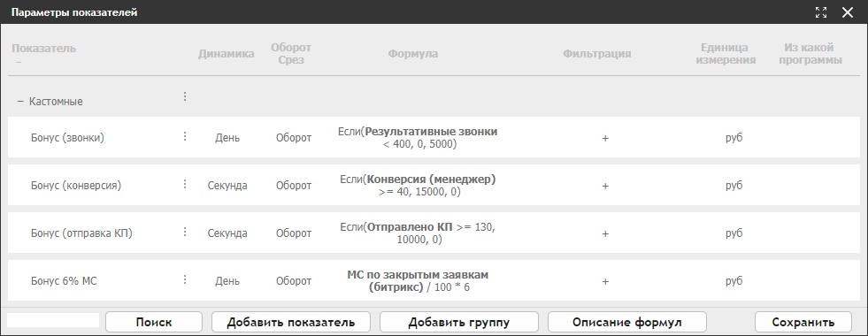Add filter for Бонус (отправка КП)

tap(605, 233)
